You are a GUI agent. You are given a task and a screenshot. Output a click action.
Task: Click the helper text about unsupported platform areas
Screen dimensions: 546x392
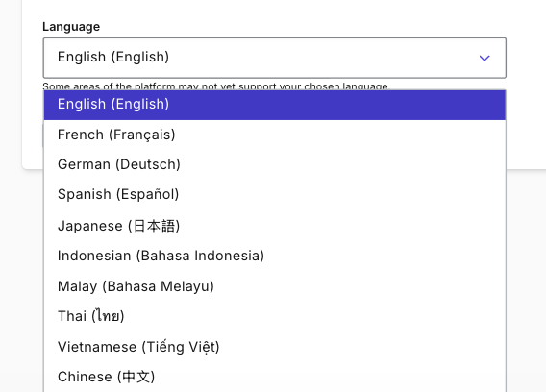click(215, 86)
